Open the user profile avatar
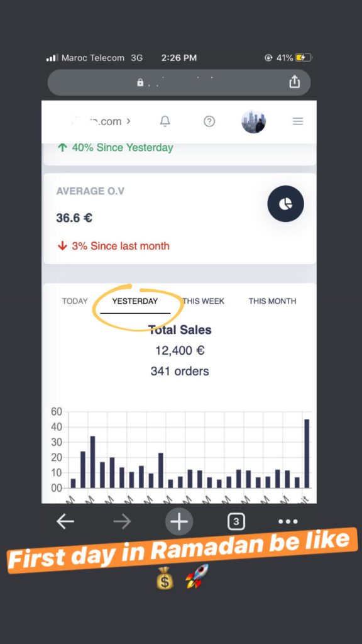The image size is (362, 644). coord(253,121)
